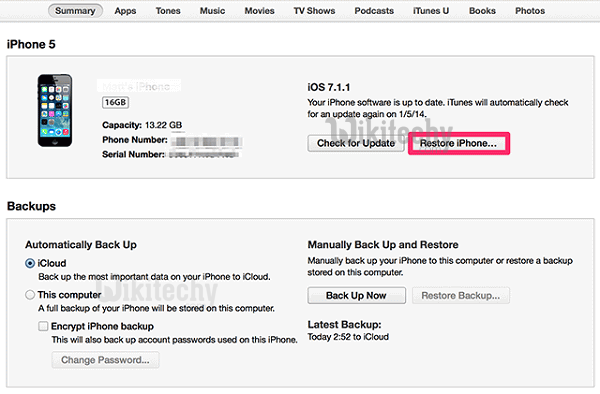Select the iCloud backup radio button
Viewport: 600px width, 394px height.
tap(30, 264)
